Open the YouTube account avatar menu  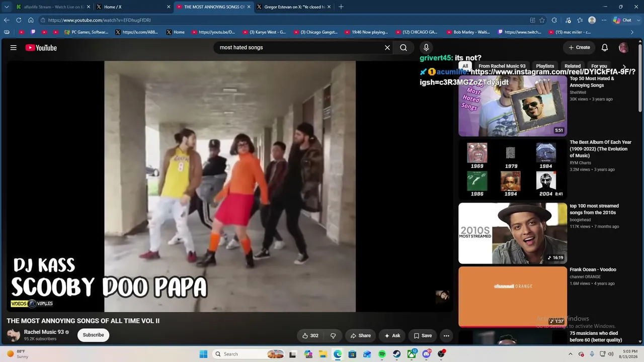coord(623,48)
